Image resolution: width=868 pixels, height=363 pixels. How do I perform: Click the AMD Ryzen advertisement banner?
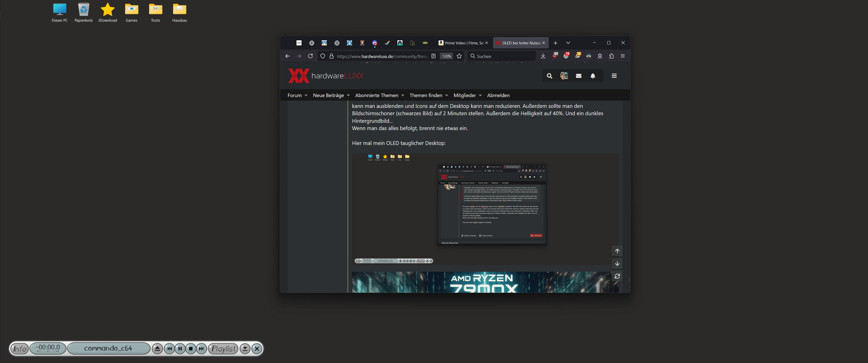(485, 282)
